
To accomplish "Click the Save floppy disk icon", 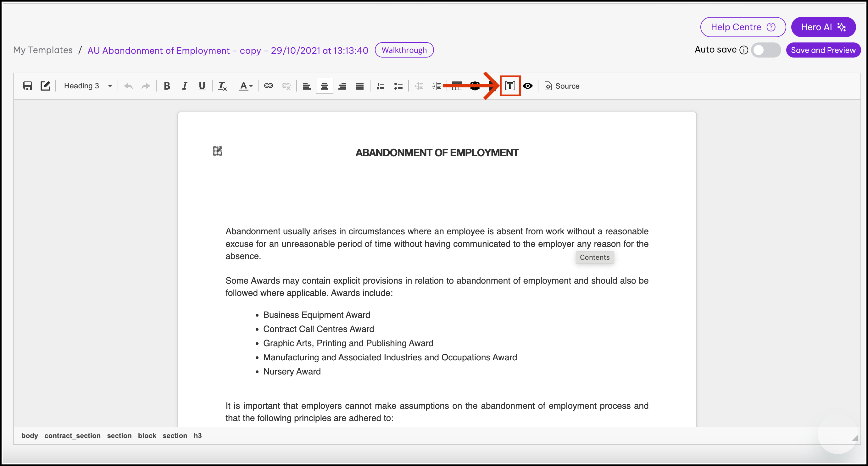I will click(28, 86).
